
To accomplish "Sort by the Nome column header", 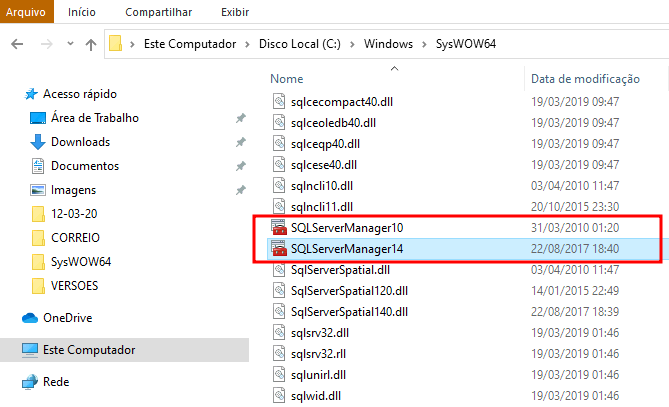I will 287,78.
